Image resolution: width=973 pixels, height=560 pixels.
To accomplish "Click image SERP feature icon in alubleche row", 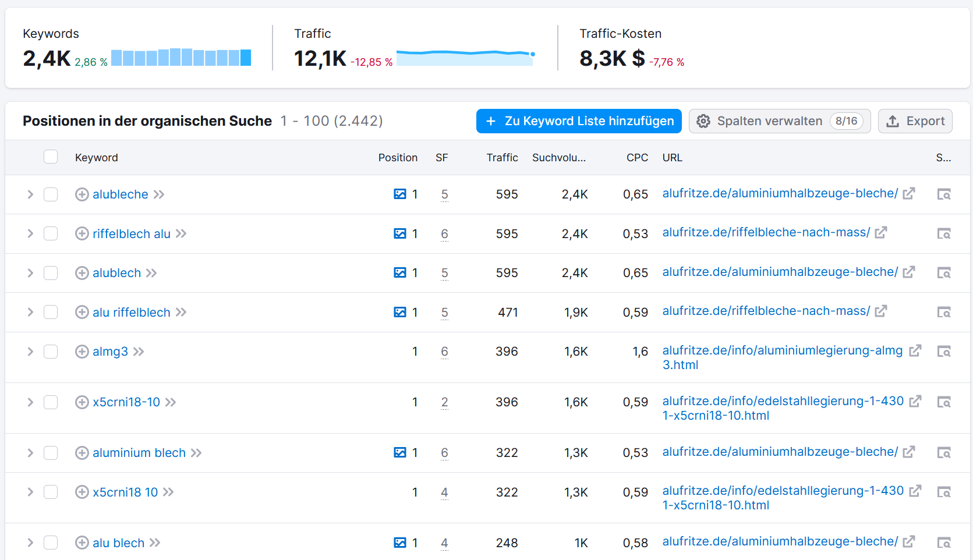I will coord(400,194).
